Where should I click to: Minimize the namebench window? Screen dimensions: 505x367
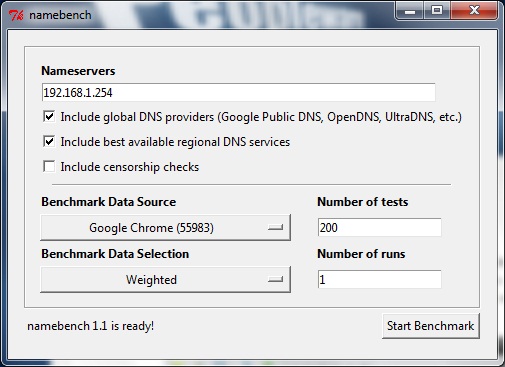pos(410,11)
